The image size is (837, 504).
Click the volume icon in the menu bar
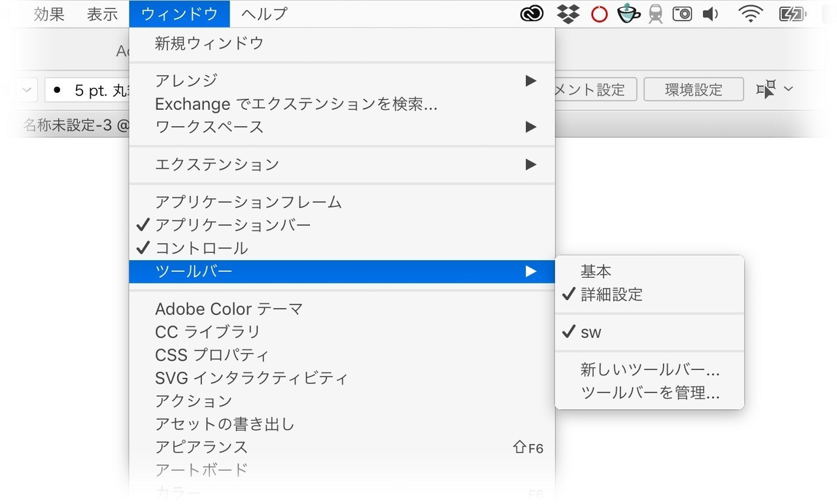point(710,13)
